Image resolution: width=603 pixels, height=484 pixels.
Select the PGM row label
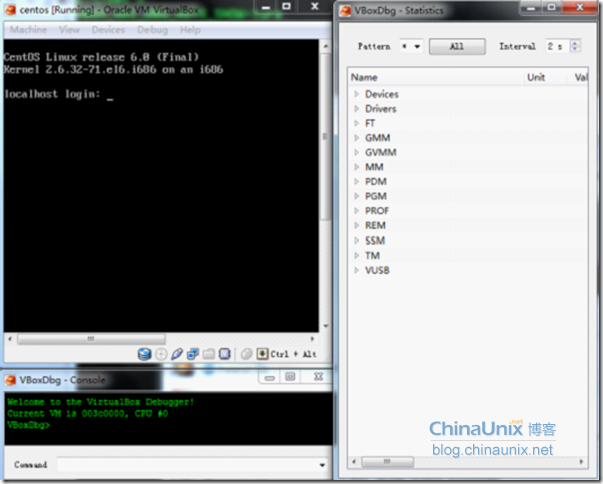(x=376, y=196)
